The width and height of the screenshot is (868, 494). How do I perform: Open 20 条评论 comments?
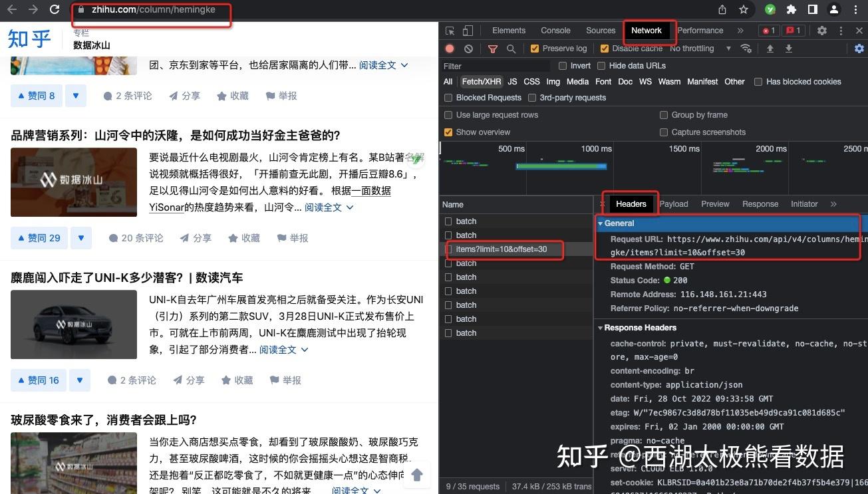tap(136, 238)
